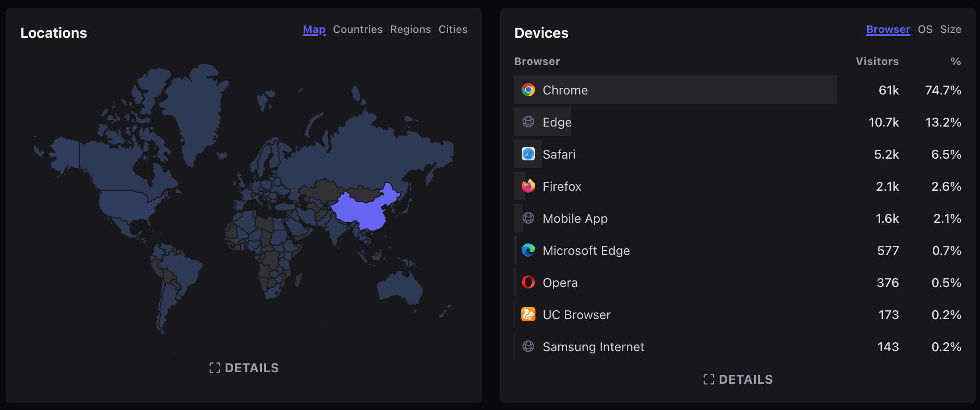Click Australia on the world map
This screenshot has width=980, height=410.
399,287
